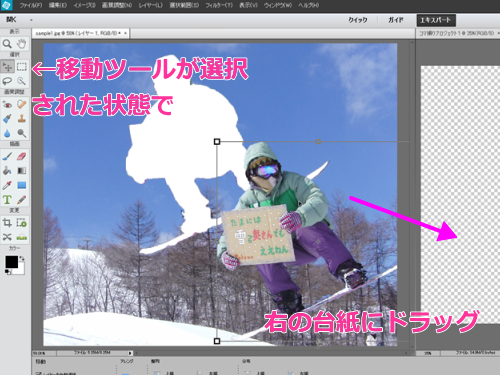The image size is (500, 375).
Task: Select the Brush tool
Action: click(x=7, y=156)
